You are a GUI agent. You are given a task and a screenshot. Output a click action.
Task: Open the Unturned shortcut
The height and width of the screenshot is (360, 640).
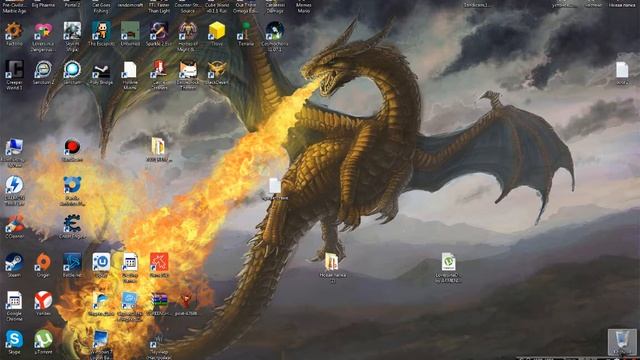pyautogui.click(x=130, y=32)
